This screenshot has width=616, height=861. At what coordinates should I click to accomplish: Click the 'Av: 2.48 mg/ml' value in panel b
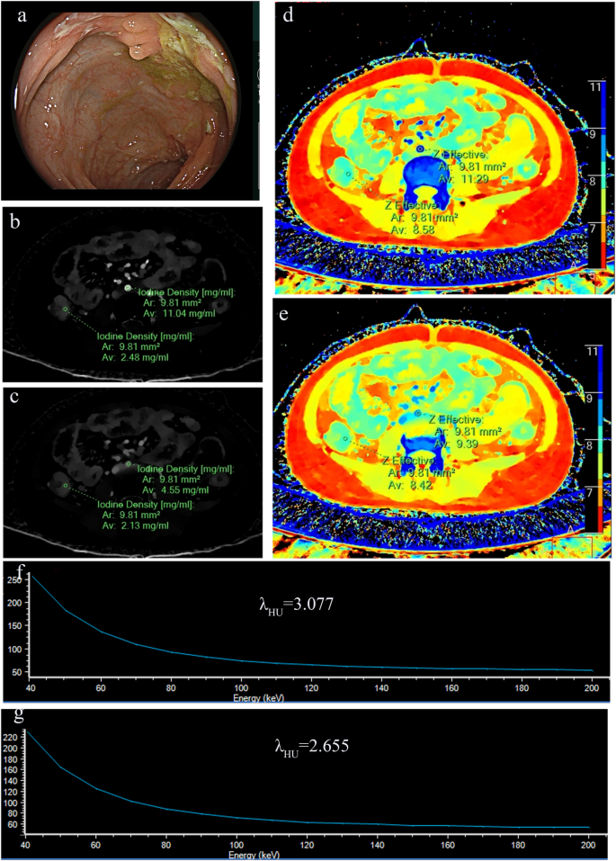tap(136, 357)
